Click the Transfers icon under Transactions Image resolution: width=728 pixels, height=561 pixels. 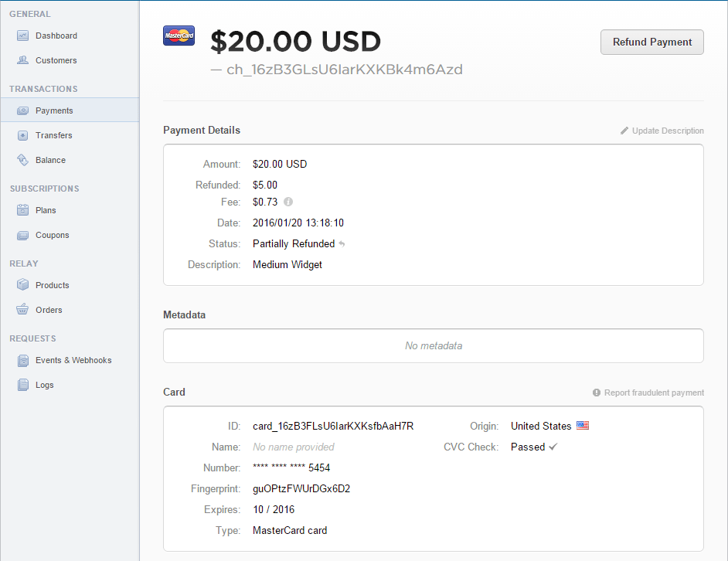[x=23, y=135]
